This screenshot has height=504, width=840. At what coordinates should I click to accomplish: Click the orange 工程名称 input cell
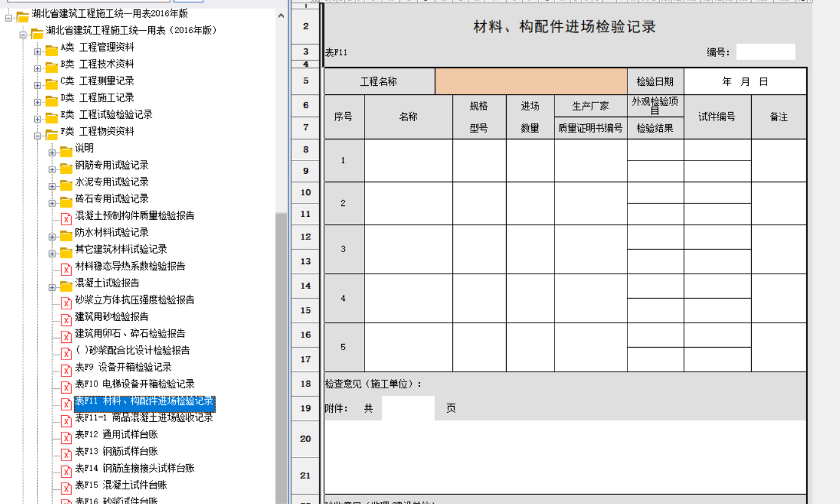[x=531, y=81]
